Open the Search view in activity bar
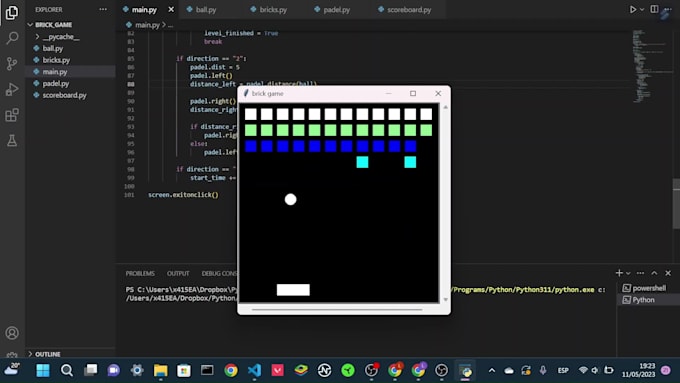The image size is (680, 383). (x=12, y=38)
